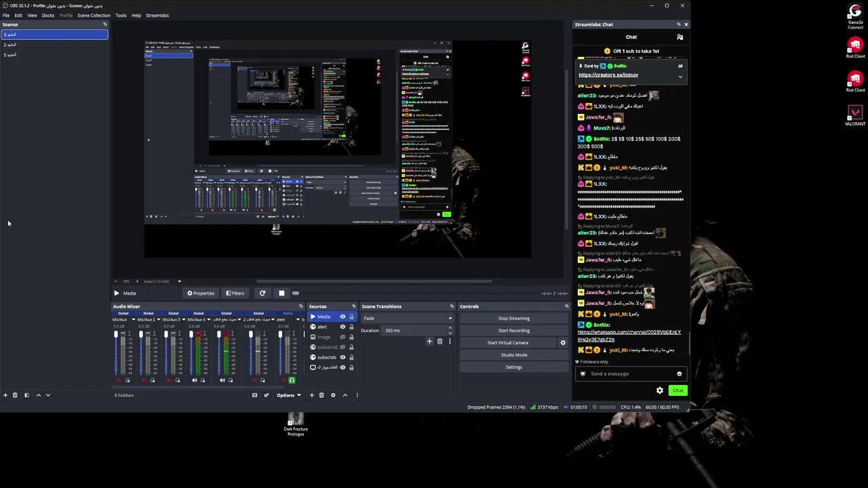Enable Studio Mode
This screenshot has height=488, width=868.
pyautogui.click(x=514, y=355)
